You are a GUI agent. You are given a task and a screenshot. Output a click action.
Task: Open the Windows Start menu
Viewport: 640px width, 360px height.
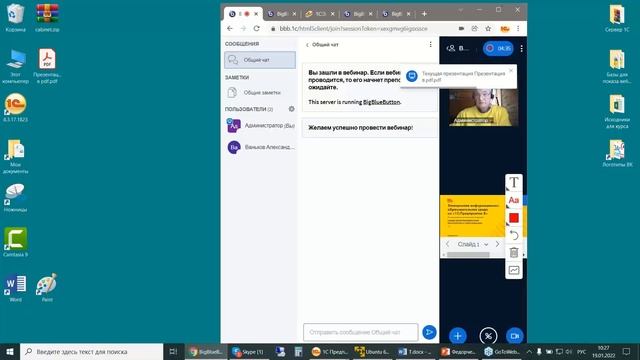10,351
